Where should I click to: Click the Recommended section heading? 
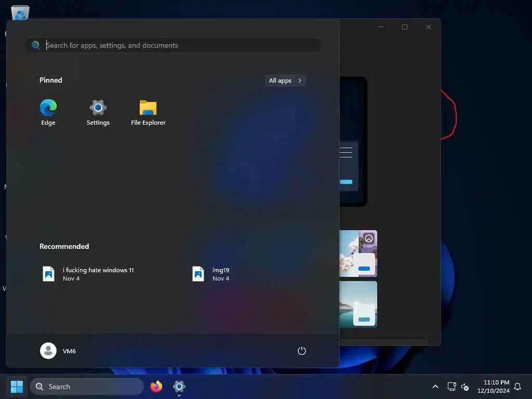click(x=64, y=246)
